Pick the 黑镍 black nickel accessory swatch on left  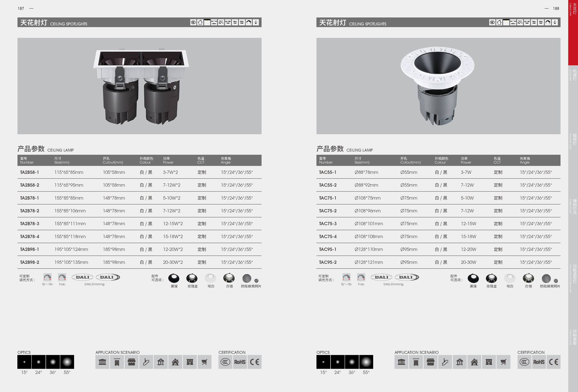[174, 278]
